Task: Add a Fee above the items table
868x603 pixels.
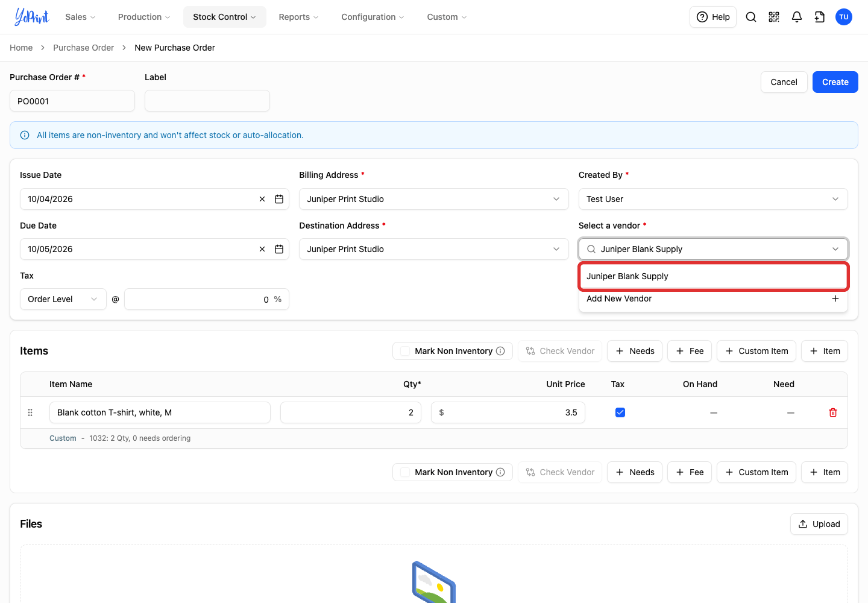Action: click(x=690, y=351)
